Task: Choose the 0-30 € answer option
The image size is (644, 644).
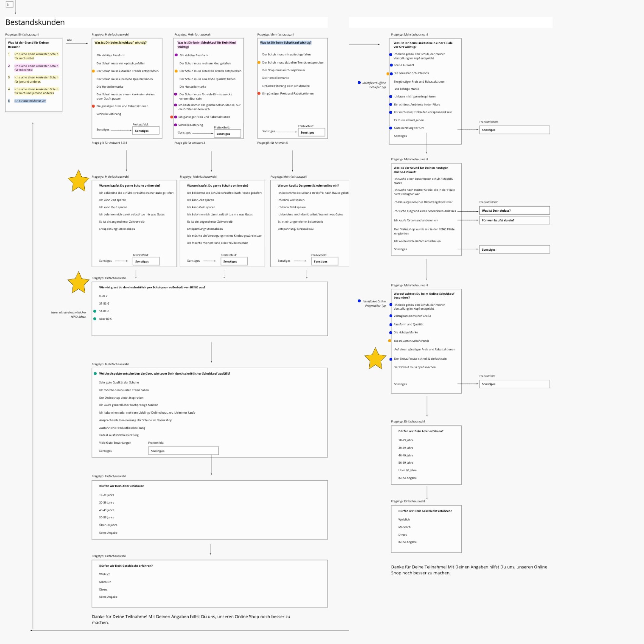Action: tap(103, 296)
